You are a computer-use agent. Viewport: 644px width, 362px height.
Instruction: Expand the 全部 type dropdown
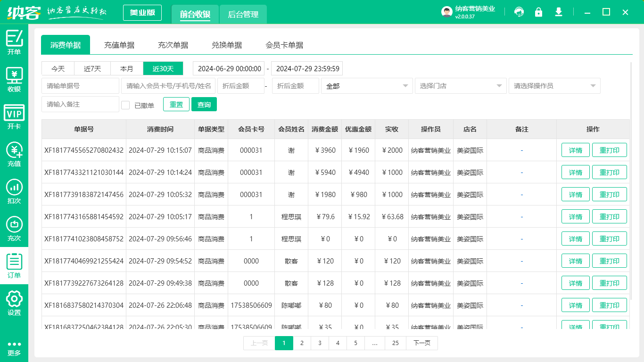(366, 86)
